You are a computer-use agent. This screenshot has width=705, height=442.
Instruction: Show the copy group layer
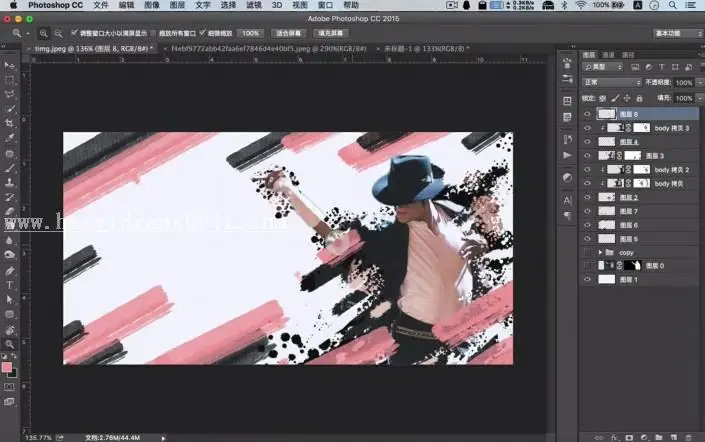pos(587,252)
